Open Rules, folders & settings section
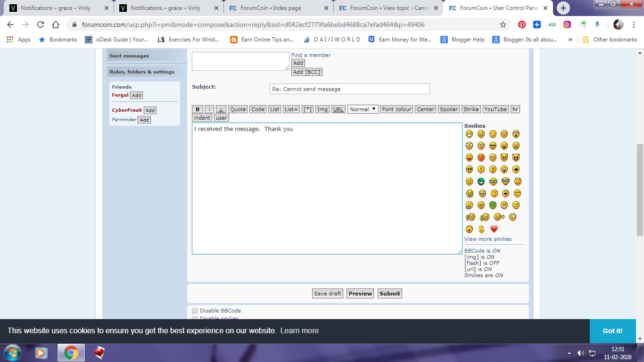The width and height of the screenshot is (644, 362). (147, 72)
